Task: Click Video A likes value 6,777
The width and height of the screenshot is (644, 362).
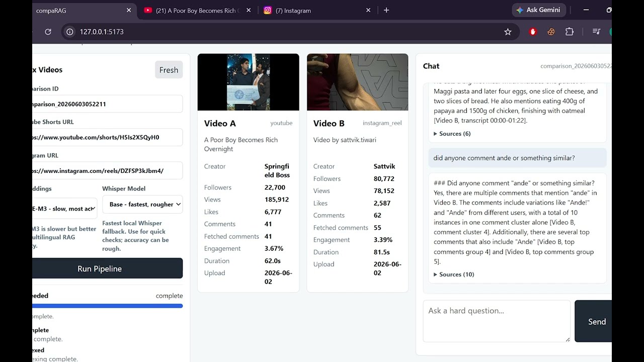Action: (273, 212)
